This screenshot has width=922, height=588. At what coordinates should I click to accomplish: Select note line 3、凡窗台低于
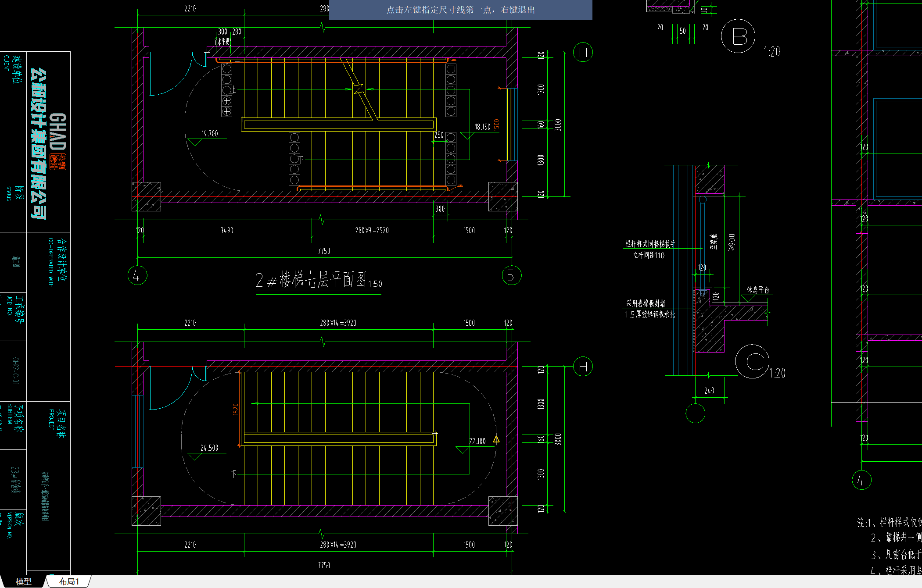pos(896,555)
